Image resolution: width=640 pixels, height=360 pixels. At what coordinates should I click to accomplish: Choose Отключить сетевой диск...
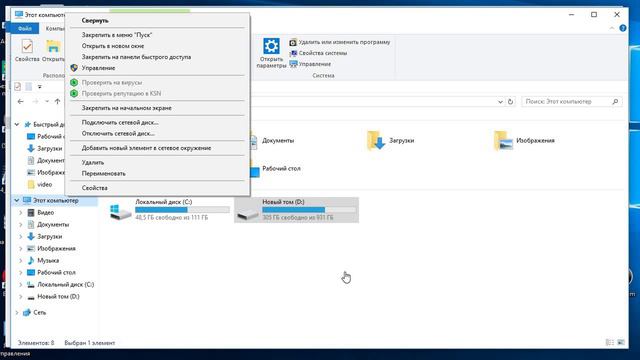[158, 133]
